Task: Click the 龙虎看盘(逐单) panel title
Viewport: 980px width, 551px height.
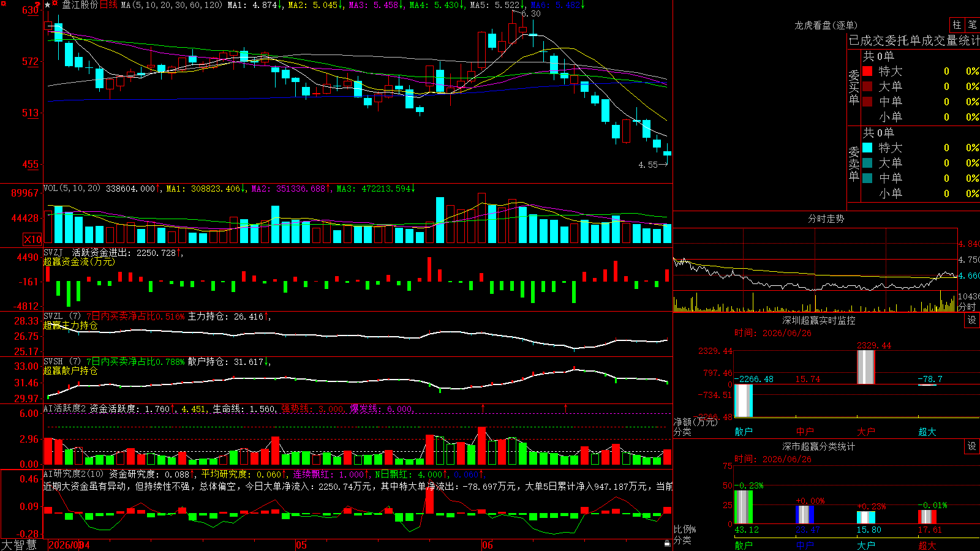Action: point(826,25)
